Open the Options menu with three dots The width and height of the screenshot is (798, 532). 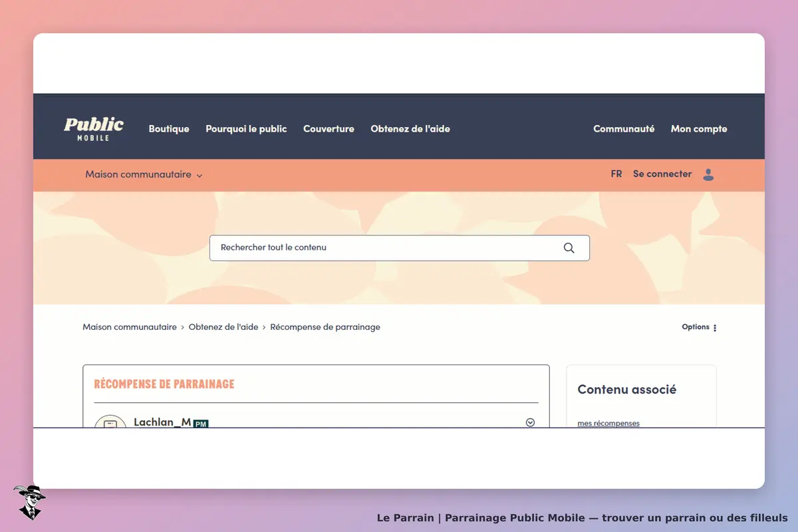click(700, 327)
